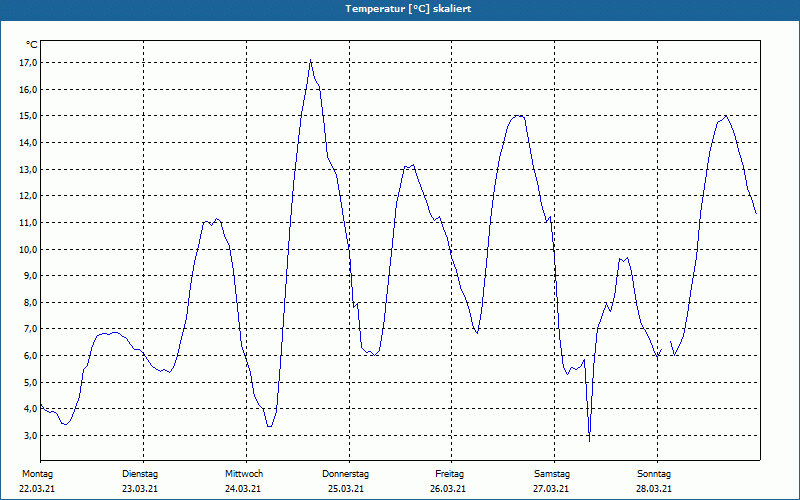Select the 16,0 axis value
This screenshot has width=800, height=500.
28,89
